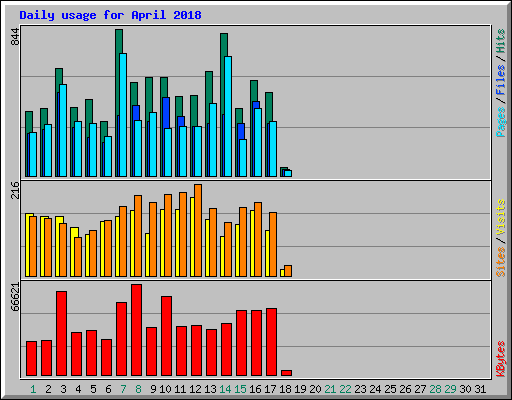Viewport: 512px width, 400px height.
Task: Click the cyan Pages bar for day 6
Action: point(108,156)
